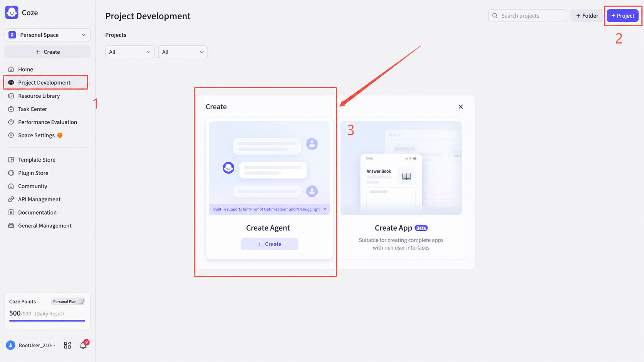Click the General Management icon
This screenshot has width=644, height=362.
[x=11, y=225]
